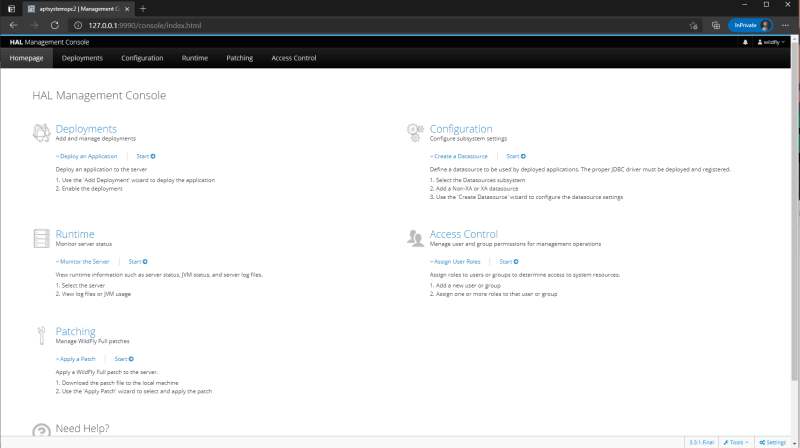Click the browser address bar URL
Image resolution: width=800 pixels, height=448 pixels.
click(145, 26)
